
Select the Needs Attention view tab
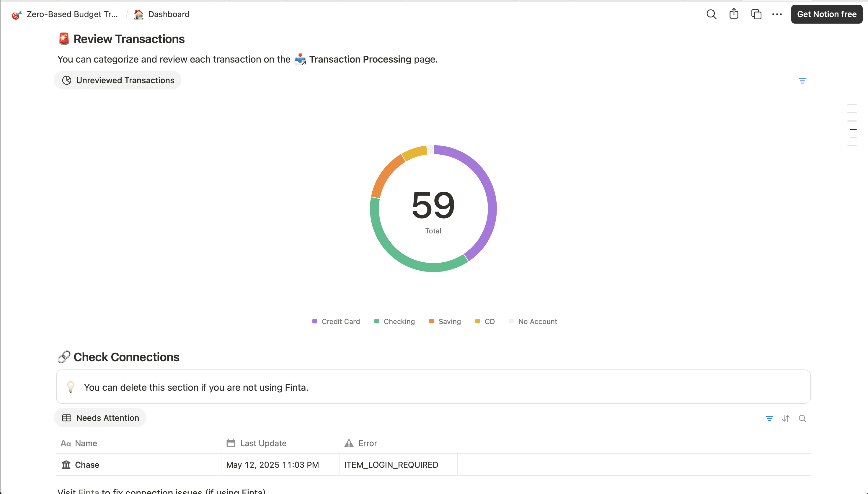tap(100, 418)
